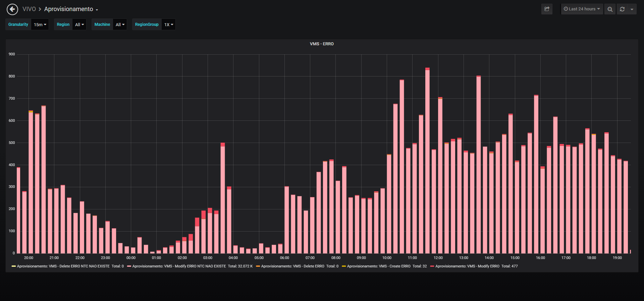
Task: Click the Machine variable label
Action: [x=102, y=24]
